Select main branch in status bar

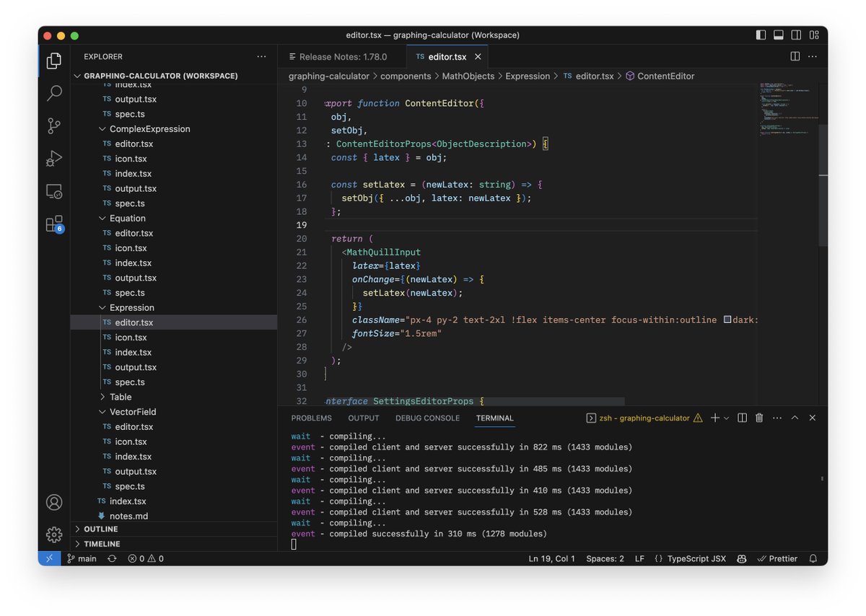coord(82,558)
